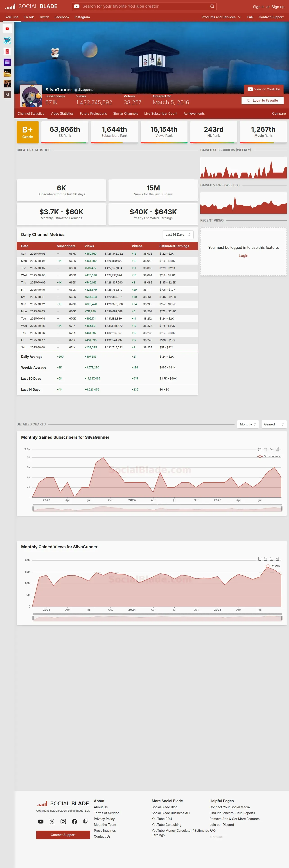The height and width of the screenshot is (868, 289).
Task: Click the Sony channel icon in sidebar
Action: (x=7, y=73)
